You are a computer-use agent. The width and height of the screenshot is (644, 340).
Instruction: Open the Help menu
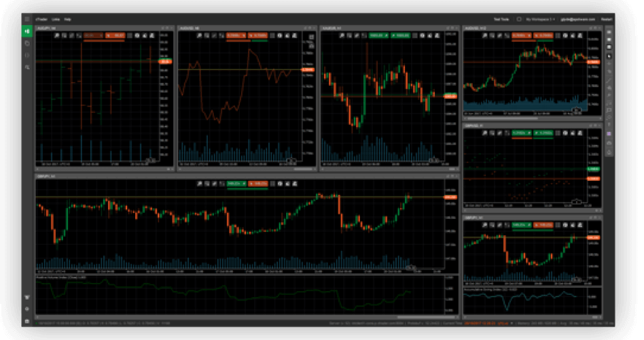68,20
